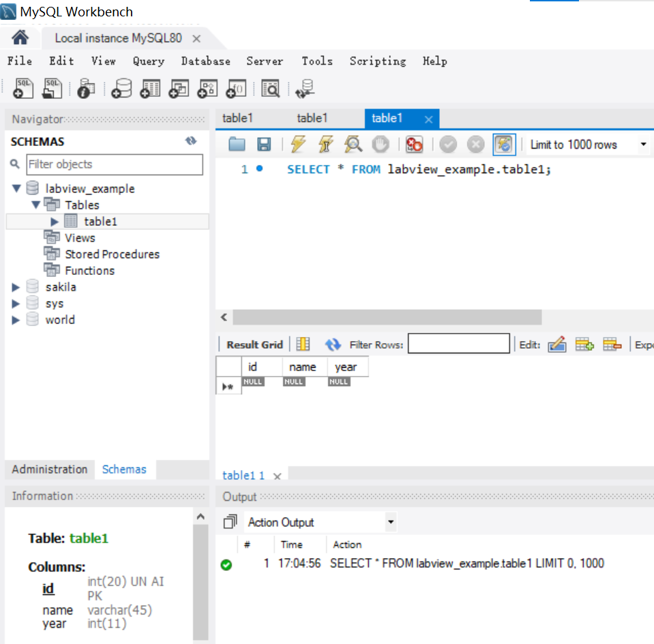Execute statement under cursor icon
This screenshot has width=654, height=644.
coord(325,145)
